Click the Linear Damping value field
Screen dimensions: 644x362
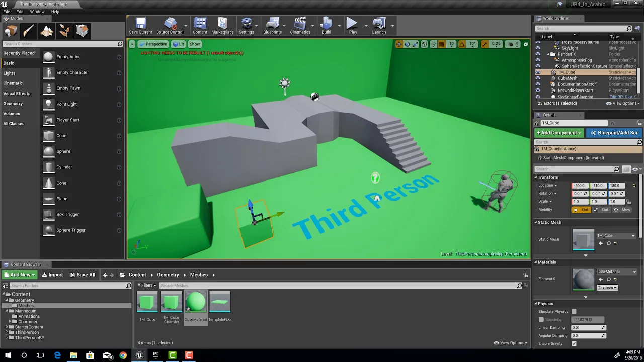(x=588, y=328)
